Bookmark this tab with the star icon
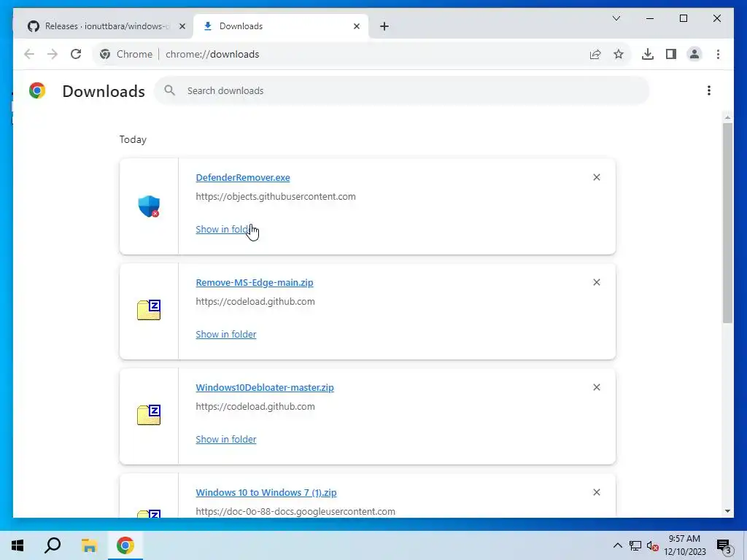Screen dimensions: 747x560 [619, 54]
